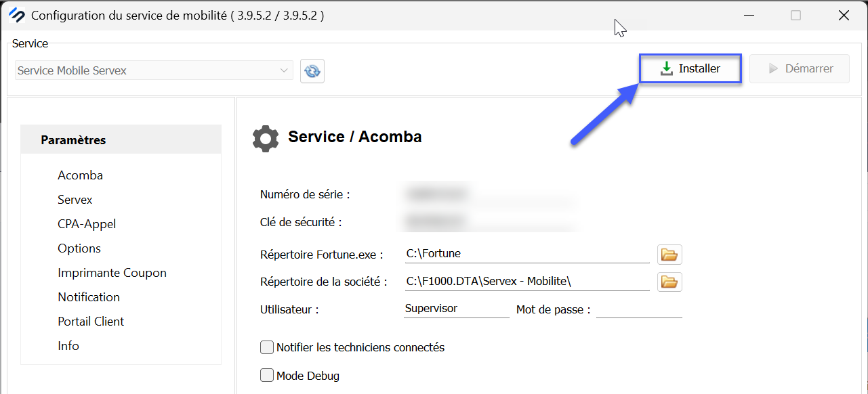The width and height of the screenshot is (868, 394).
Task: Click the Répertoire Fortune.exe path field
Action: point(526,254)
